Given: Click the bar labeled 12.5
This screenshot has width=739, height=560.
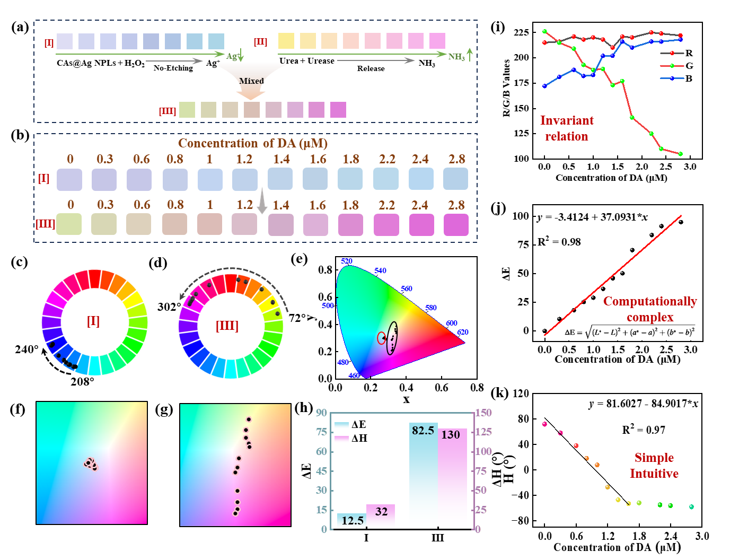Looking at the screenshot, I should click(351, 521).
